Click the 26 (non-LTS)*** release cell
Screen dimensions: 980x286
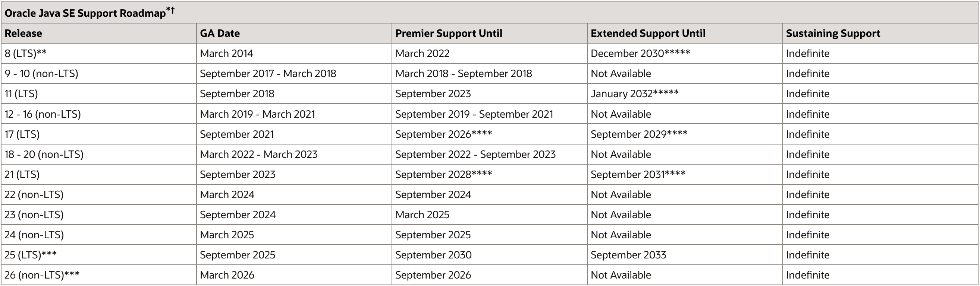coord(42,275)
